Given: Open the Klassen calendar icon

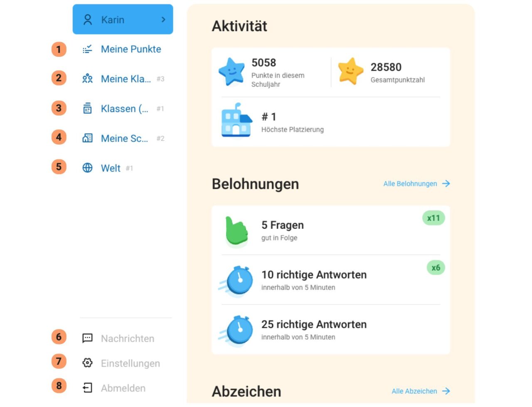Looking at the screenshot, I should click(x=87, y=108).
